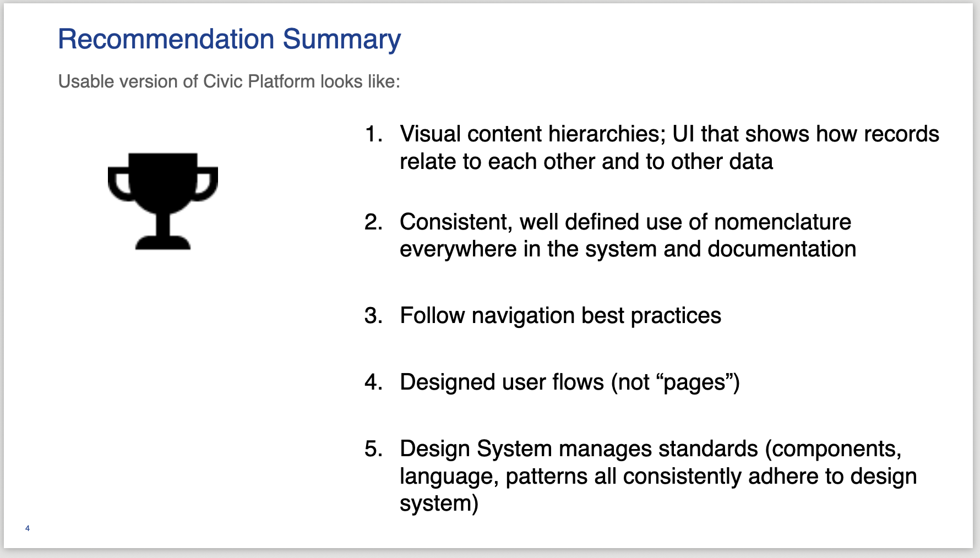The height and width of the screenshot is (558, 980).
Task: Click the list number 5 marker
Action: (x=374, y=449)
